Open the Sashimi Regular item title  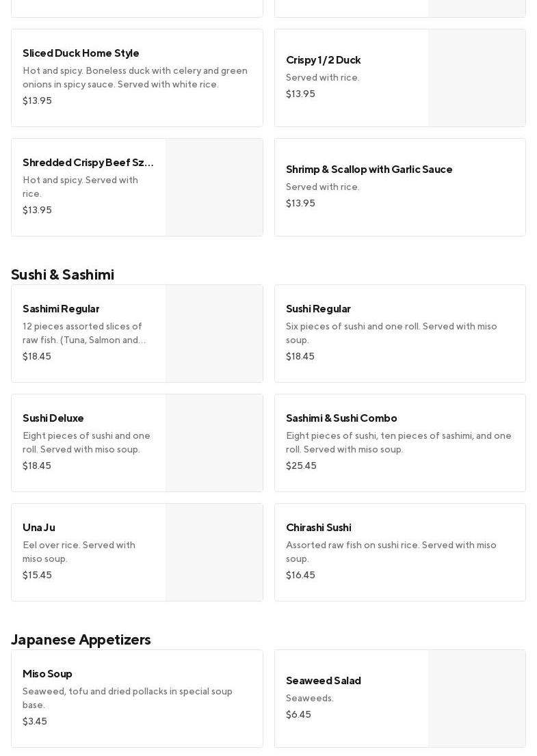click(61, 309)
